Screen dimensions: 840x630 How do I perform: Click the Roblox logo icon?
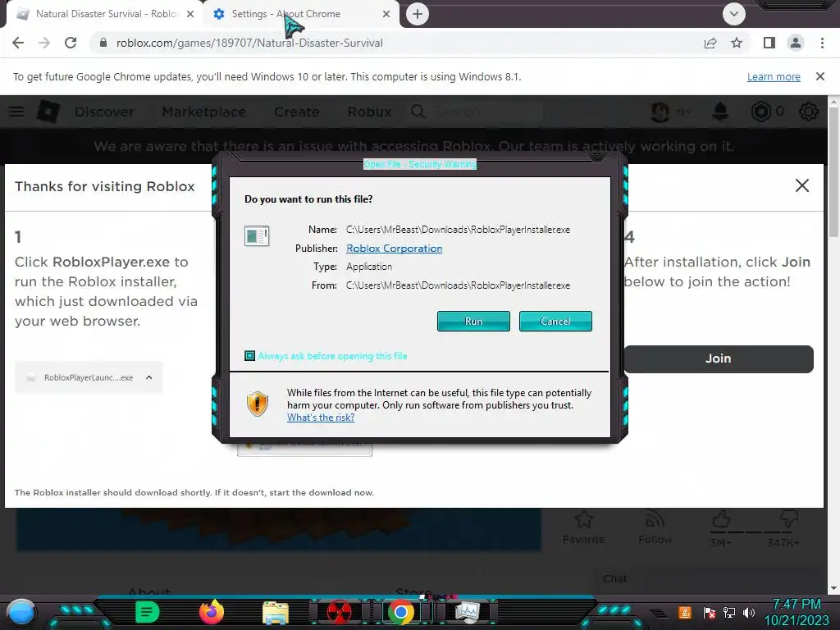48,112
